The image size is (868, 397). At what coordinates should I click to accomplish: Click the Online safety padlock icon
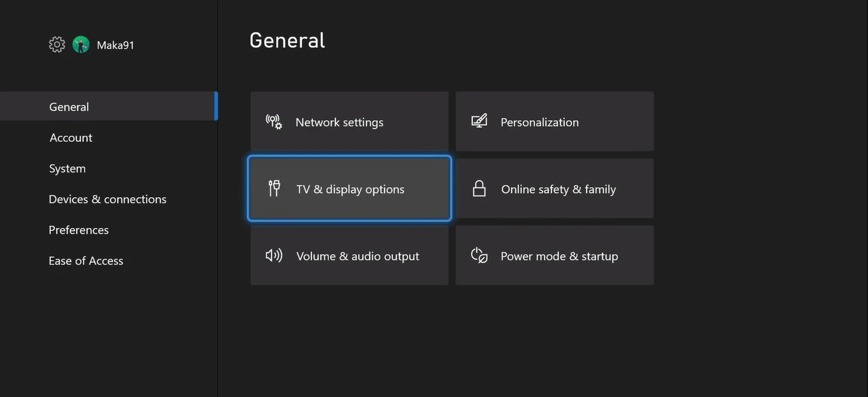coord(479,188)
